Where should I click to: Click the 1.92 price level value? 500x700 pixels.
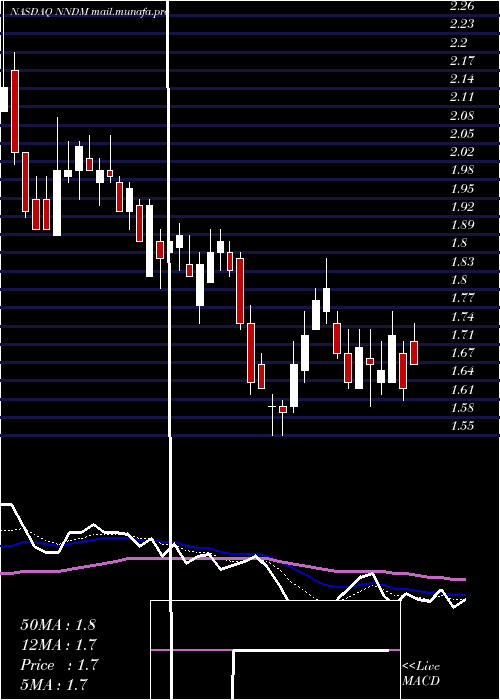tap(462, 207)
